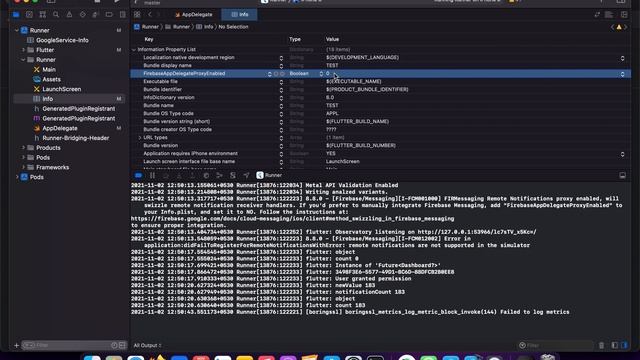This screenshot has height=360, width=640.
Task: Open the Test navigator diamond icon
Action: (83, 15)
